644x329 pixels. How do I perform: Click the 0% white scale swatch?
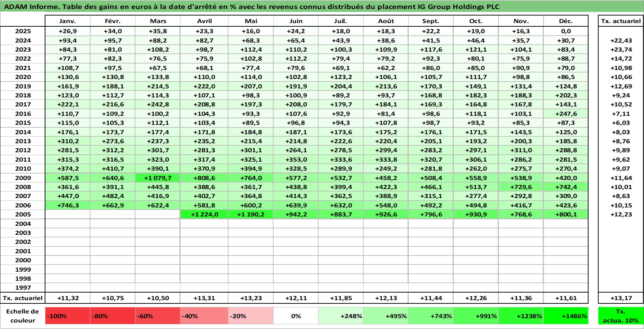[296, 316]
